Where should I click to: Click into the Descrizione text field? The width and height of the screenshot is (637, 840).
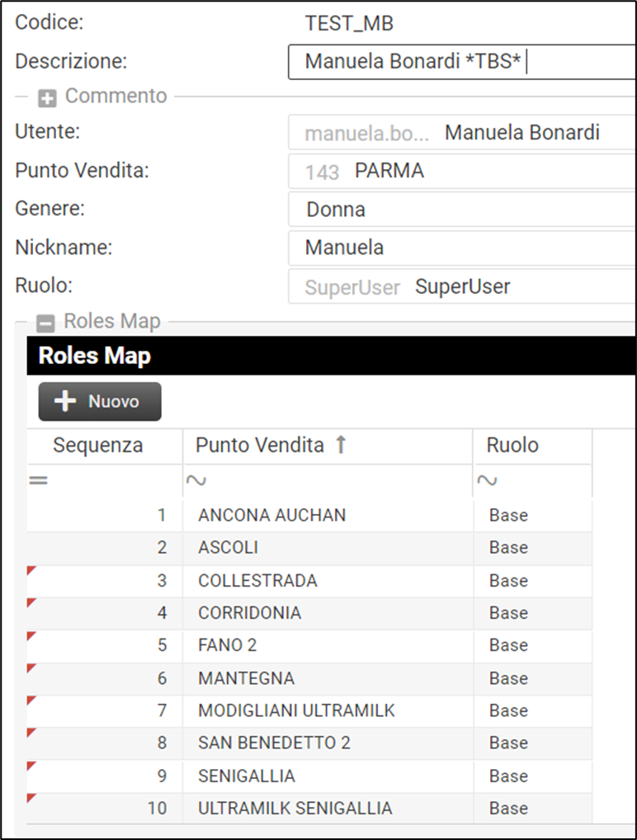462,62
